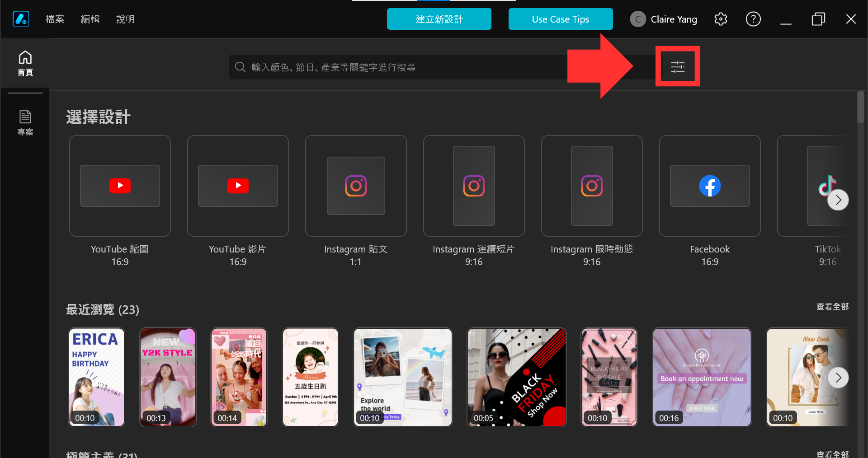The image size is (868, 458).
Task: Choose the Instagram 連續短片 9:16 design
Action: (474, 186)
